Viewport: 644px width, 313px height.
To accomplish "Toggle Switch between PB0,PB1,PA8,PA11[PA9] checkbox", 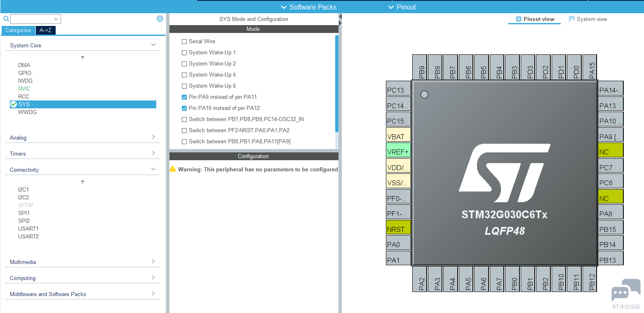I will (184, 142).
